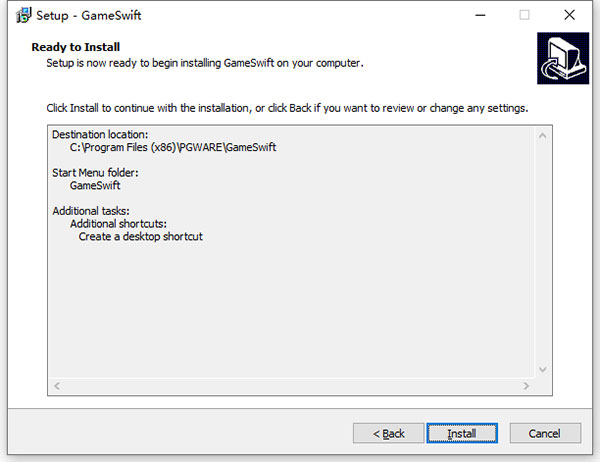The height and width of the screenshot is (462, 600).
Task: Click the "Additional shortcuts:" line
Action: (x=118, y=224)
